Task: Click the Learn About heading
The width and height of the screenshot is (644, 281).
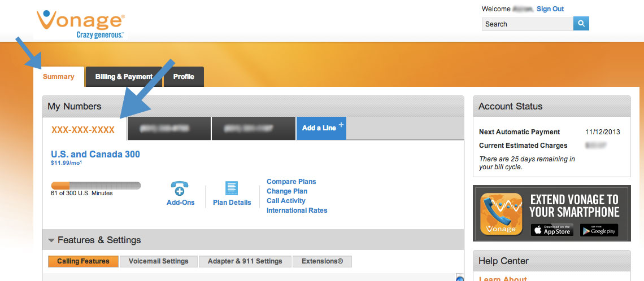Action: tap(503, 279)
